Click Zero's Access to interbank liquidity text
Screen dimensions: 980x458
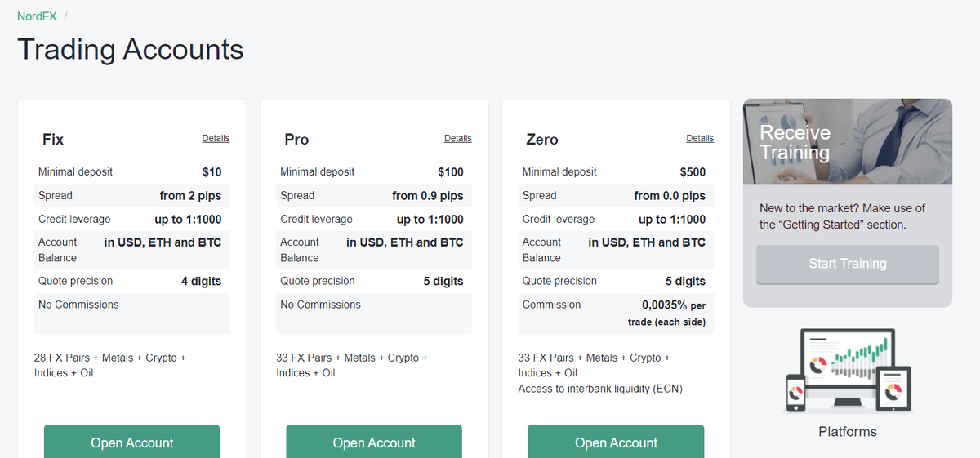[x=600, y=389]
